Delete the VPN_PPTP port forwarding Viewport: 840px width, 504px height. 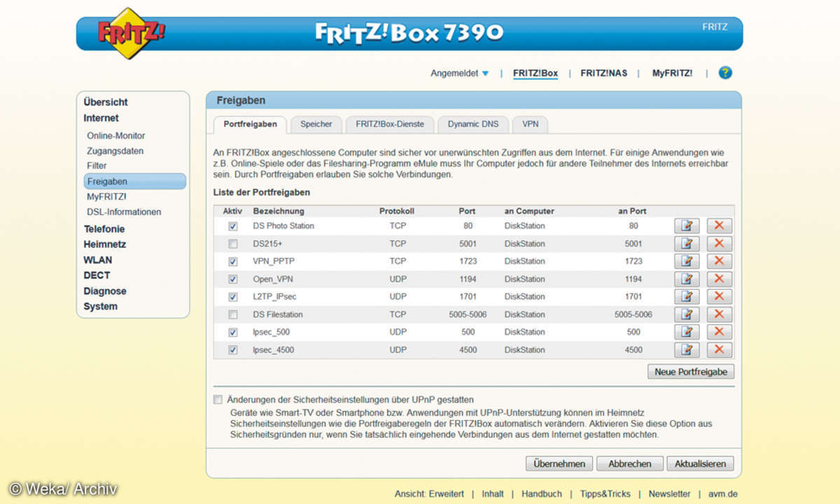point(719,261)
